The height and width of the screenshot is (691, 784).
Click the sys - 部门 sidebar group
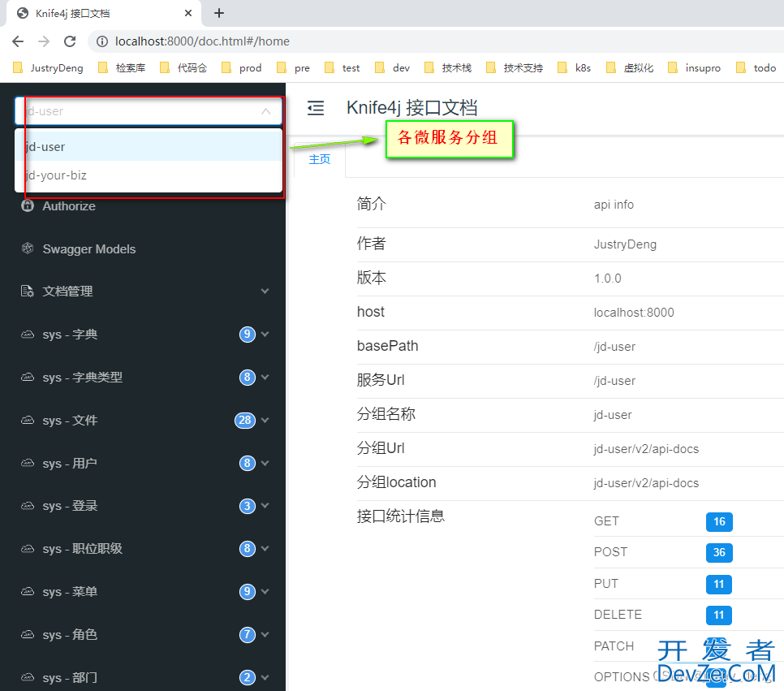143,677
